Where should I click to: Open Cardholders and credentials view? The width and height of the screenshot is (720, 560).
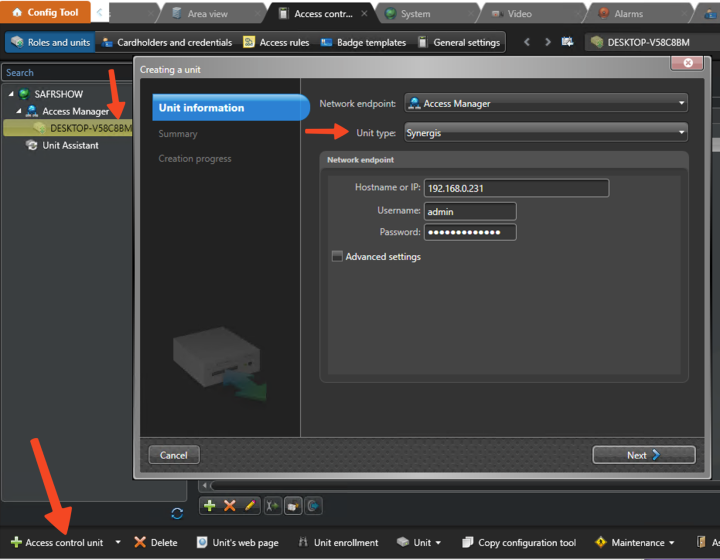[167, 42]
